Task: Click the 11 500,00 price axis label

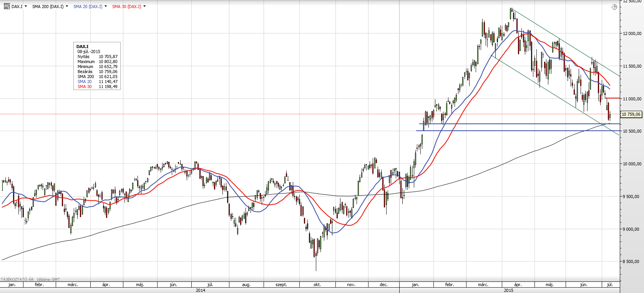Action: click(632, 66)
